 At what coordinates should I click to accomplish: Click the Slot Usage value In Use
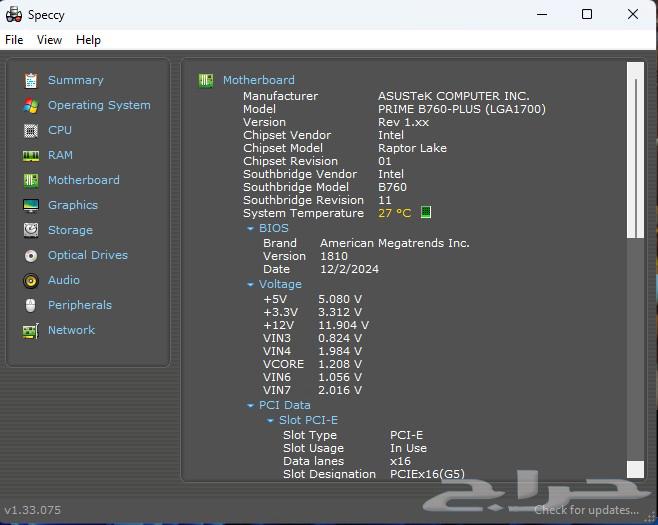pos(408,448)
